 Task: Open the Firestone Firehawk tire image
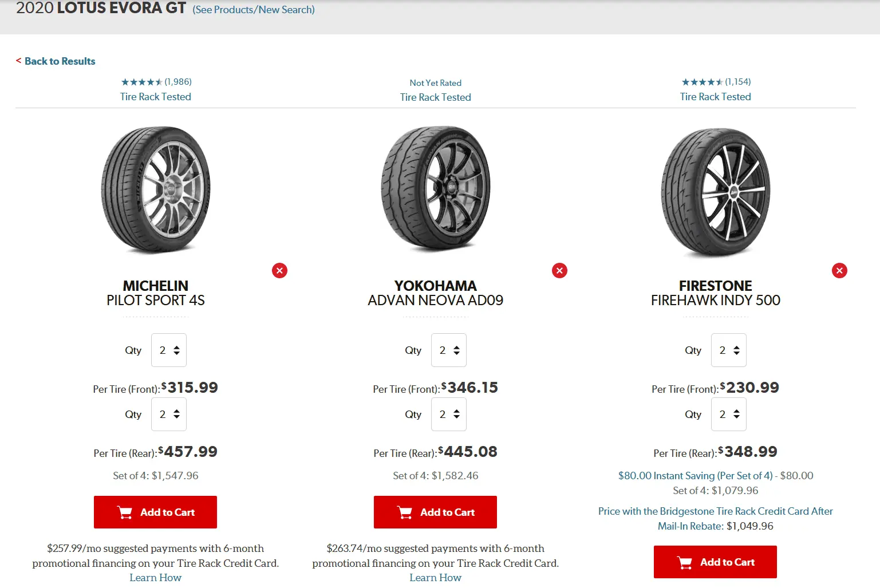click(716, 192)
